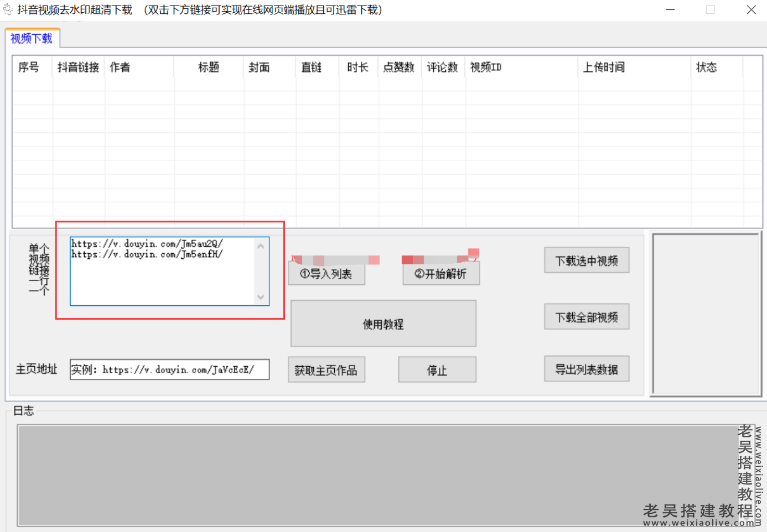Screen dimensions: 767x532
Task: Click the 停止 button
Action: (x=437, y=370)
